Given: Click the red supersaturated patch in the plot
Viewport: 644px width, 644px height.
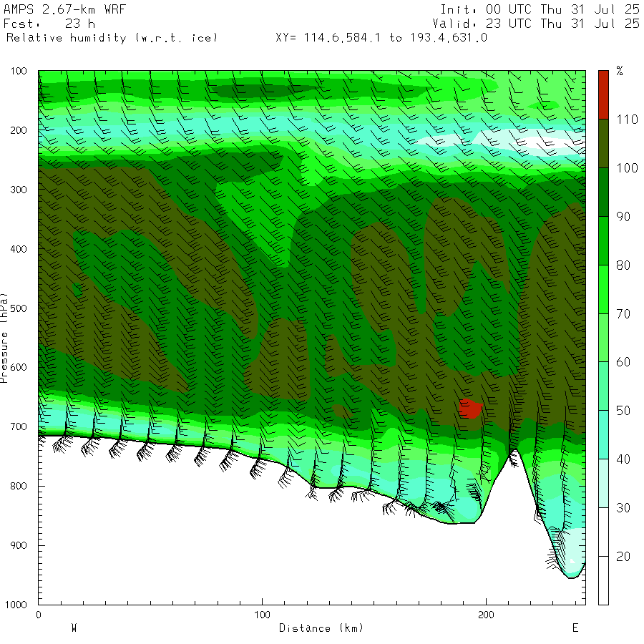Looking at the screenshot, I should 470,409.
